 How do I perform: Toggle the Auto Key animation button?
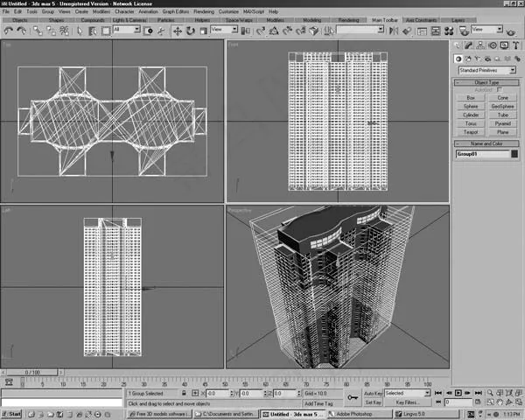point(372,394)
